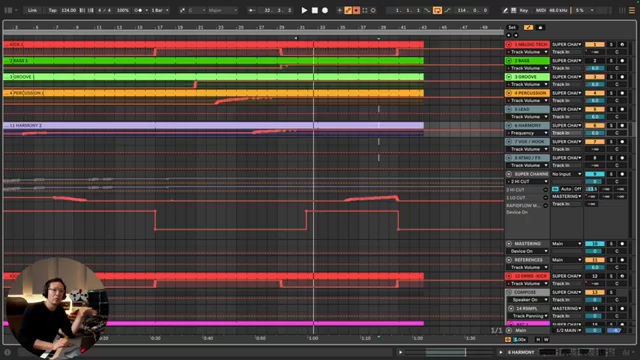Start playback with the Play button
Image resolution: width=640 pixels, height=360 pixels.
[x=304, y=10]
